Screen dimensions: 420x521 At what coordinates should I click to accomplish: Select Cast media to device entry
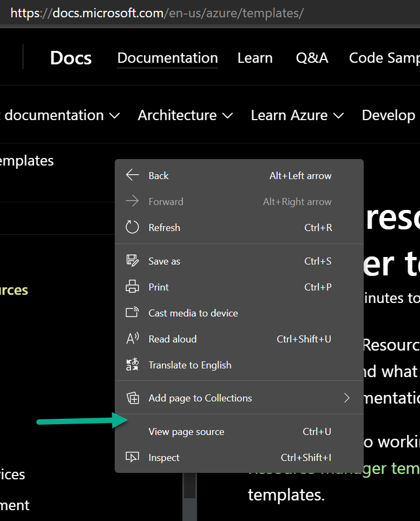click(239, 313)
